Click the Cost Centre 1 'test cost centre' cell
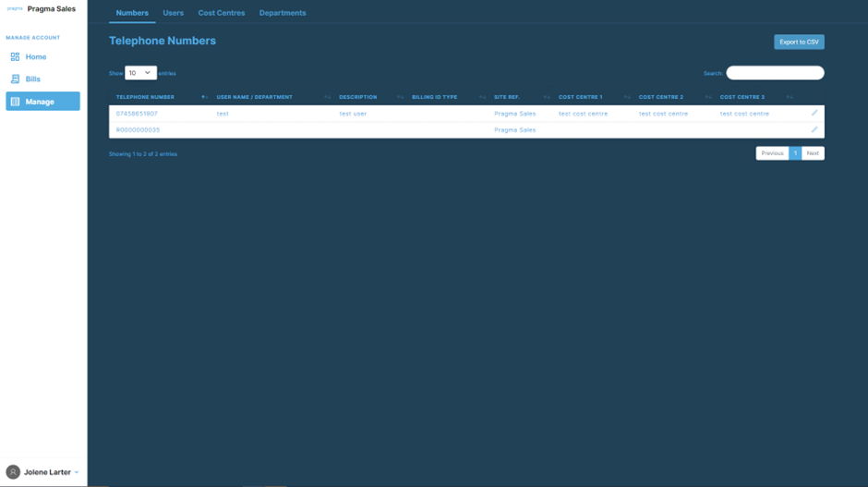The width and height of the screenshot is (868, 487). 583,114
